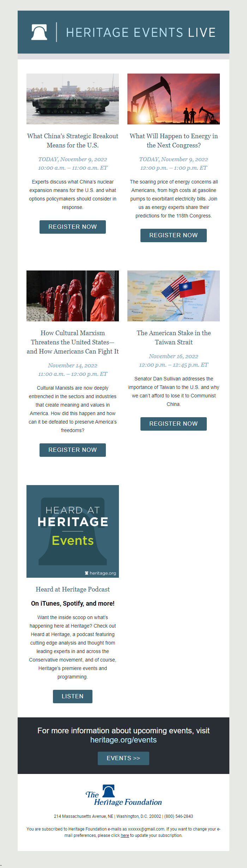
Task: Click the EVENTS >> button
Action: [x=123, y=758]
